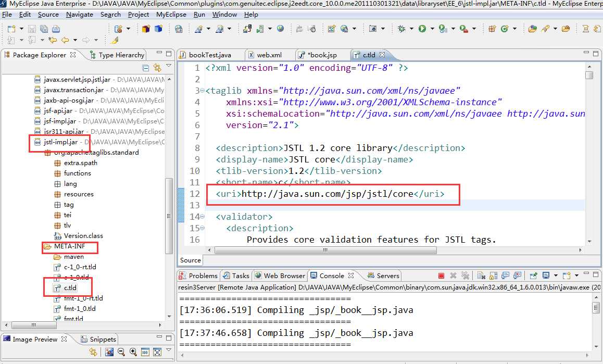This screenshot has height=364, width=603.
Task: Click the Last Edit Location arrow icon
Action: [x=53, y=40]
